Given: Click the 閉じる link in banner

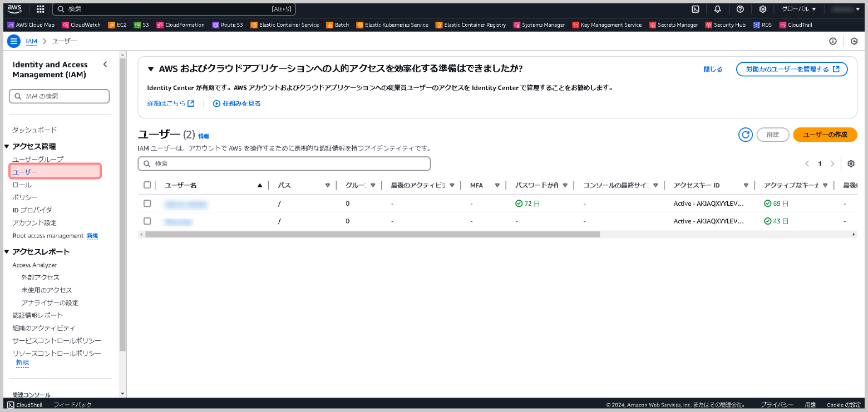Looking at the screenshot, I should [713, 69].
